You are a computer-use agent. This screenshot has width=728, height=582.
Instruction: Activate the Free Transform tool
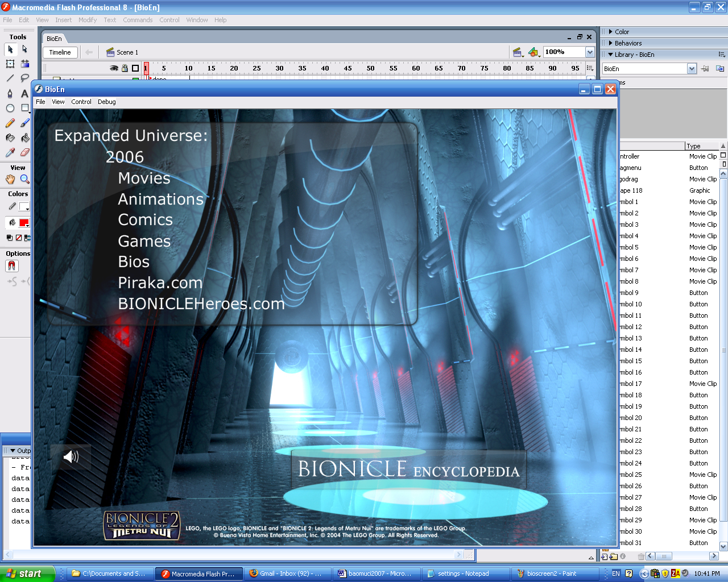click(10, 64)
